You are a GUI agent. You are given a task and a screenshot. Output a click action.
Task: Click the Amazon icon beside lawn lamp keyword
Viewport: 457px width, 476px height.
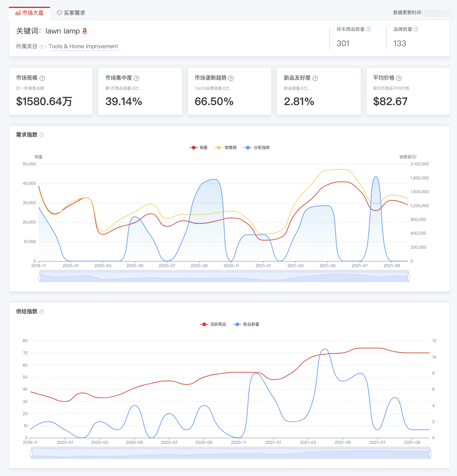(85, 31)
